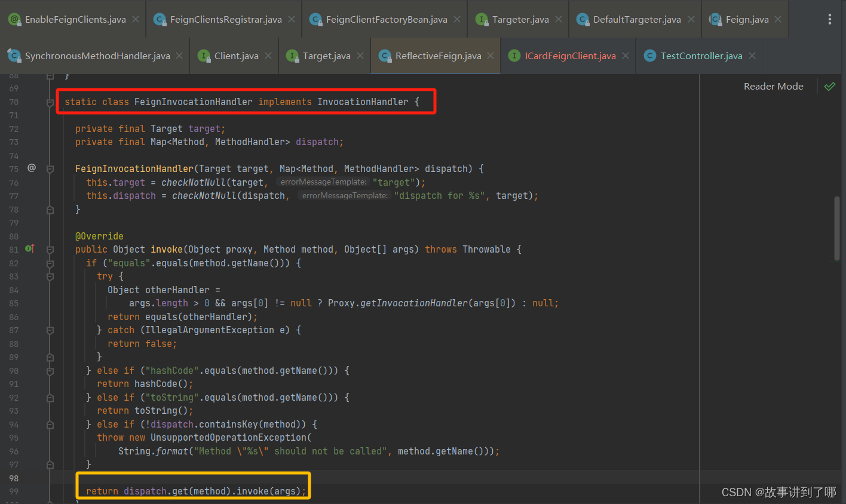Screen dimensions: 846x504
Task: Close ReflectiveFeign.java tab
Action: 491,56
